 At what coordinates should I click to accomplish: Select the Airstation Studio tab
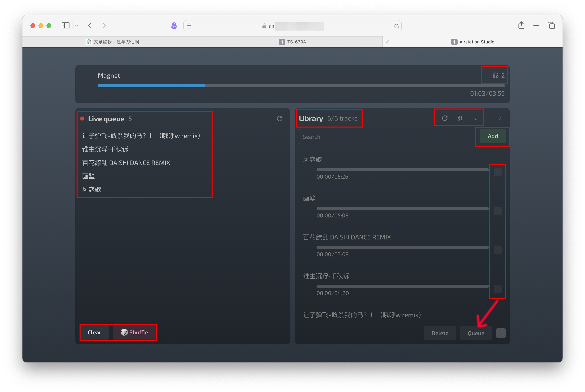tap(472, 42)
